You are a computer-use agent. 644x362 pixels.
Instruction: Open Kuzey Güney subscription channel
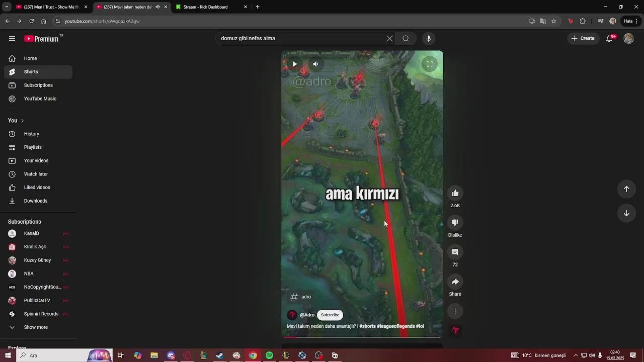point(38,260)
